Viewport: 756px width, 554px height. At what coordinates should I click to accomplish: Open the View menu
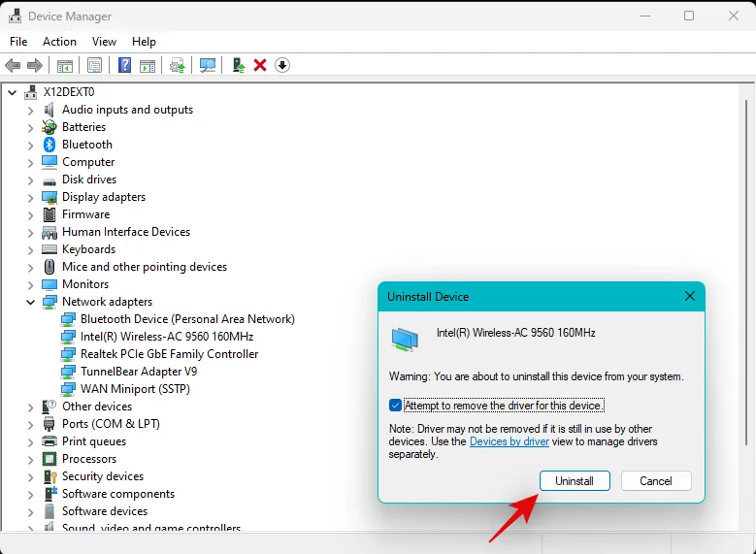(x=104, y=42)
